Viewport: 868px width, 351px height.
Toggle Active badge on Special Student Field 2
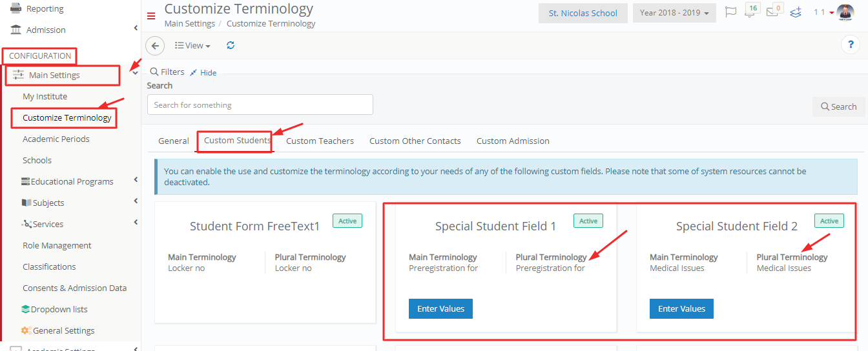[x=829, y=221]
